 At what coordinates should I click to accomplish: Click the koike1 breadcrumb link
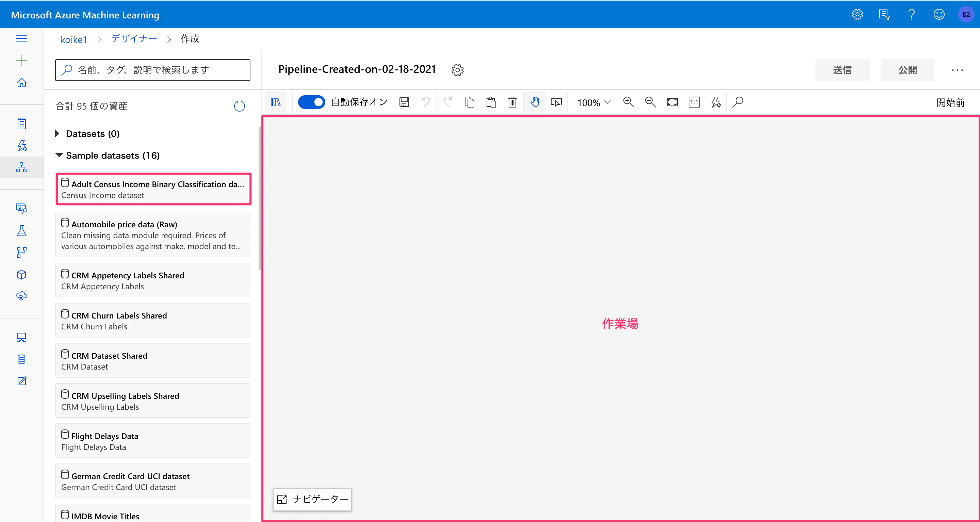74,39
